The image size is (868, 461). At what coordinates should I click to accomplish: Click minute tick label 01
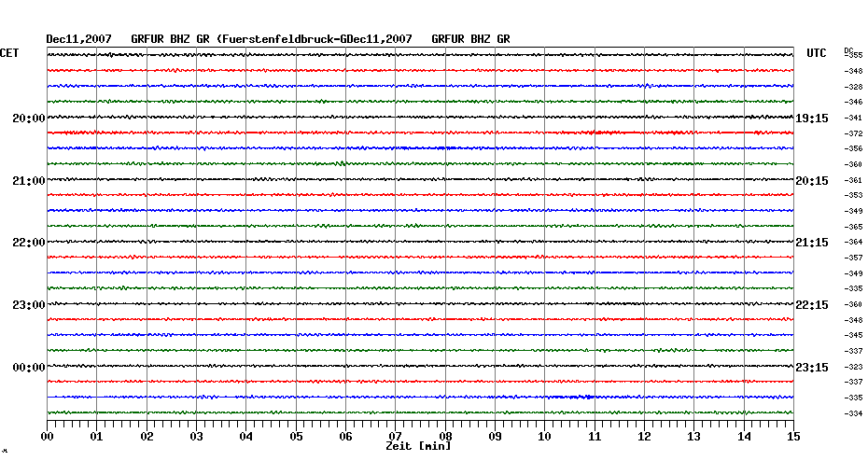(x=96, y=437)
